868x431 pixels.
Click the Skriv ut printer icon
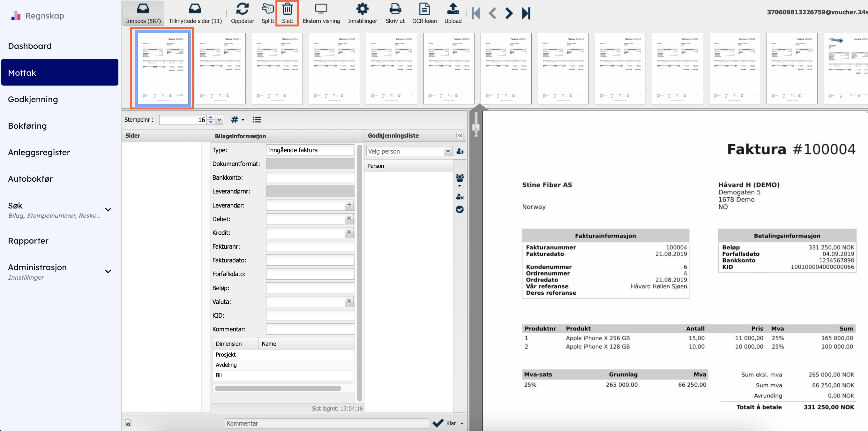point(395,10)
